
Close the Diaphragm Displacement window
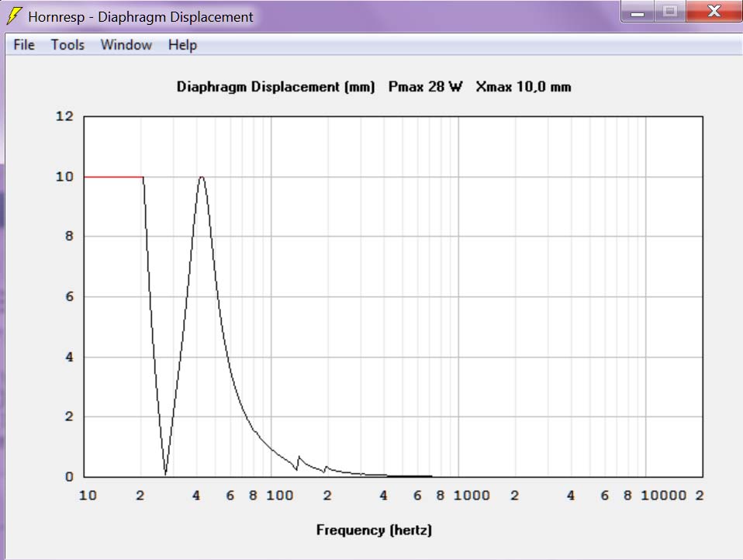714,12
